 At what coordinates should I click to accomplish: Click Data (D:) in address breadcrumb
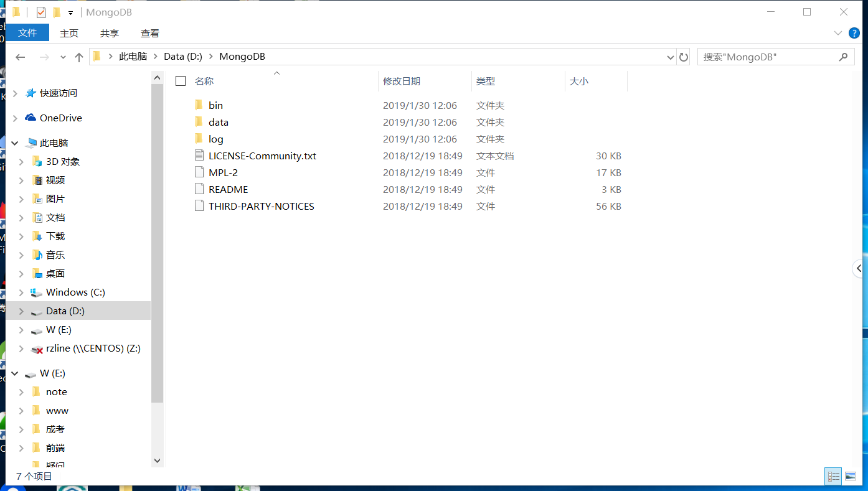(183, 57)
